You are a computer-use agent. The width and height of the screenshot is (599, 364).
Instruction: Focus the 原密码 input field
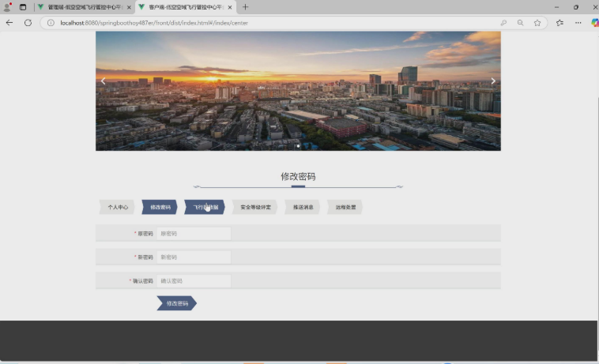coord(194,234)
